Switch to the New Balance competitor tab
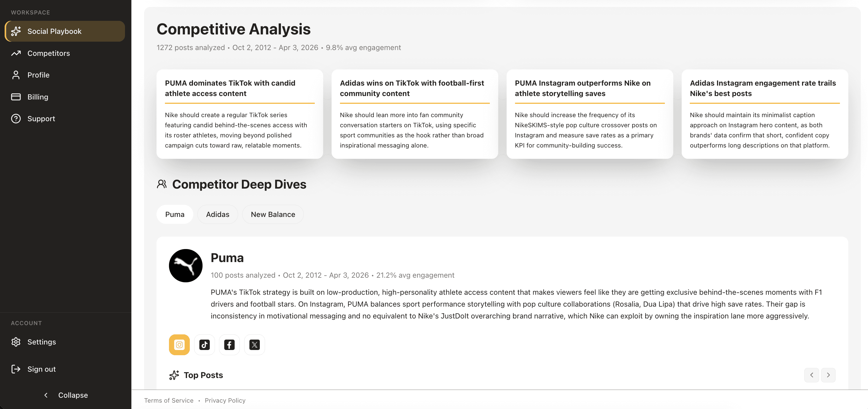This screenshot has width=868, height=409. point(273,214)
